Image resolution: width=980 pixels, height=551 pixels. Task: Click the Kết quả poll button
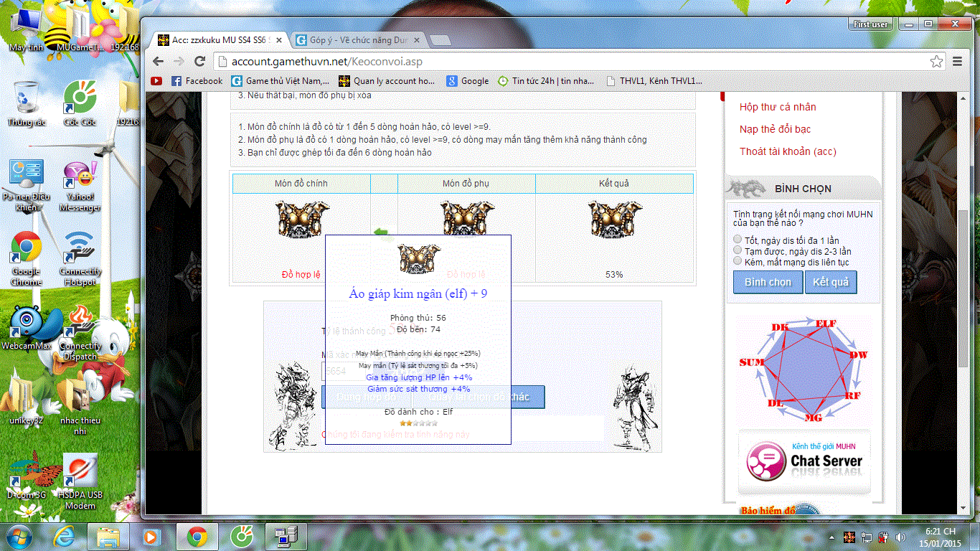pyautogui.click(x=831, y=282)
